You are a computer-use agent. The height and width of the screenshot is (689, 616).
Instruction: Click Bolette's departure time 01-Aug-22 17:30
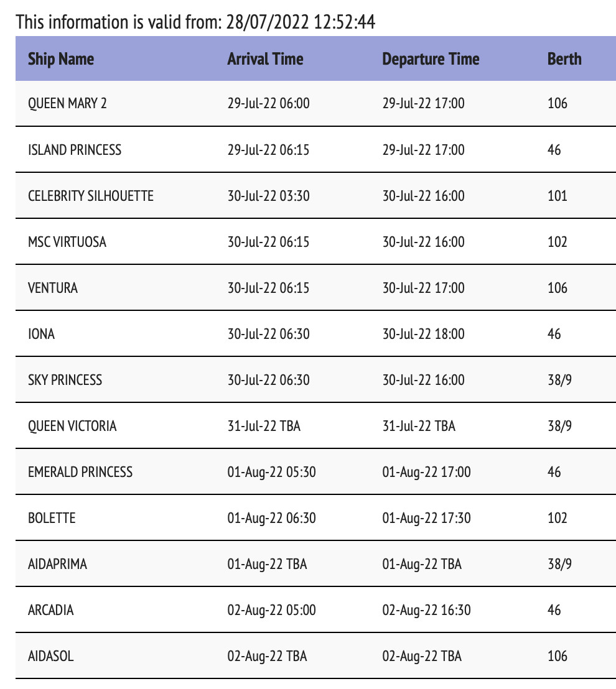[426, 518]
